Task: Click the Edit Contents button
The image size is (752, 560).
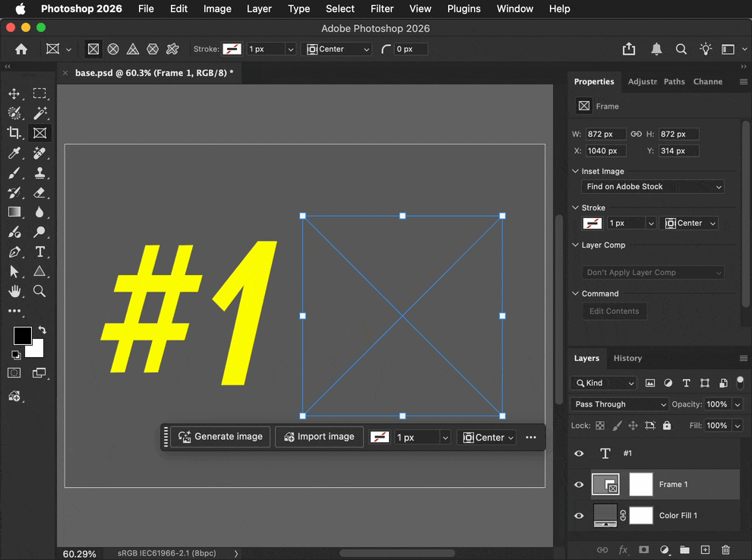Action: pos(615,312)
